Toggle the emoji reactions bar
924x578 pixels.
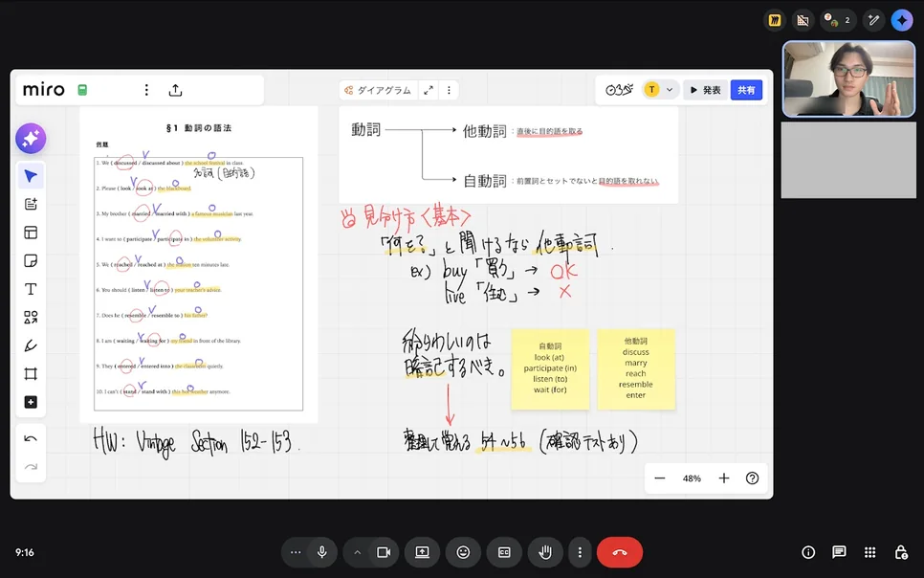[x=463, y=552]
